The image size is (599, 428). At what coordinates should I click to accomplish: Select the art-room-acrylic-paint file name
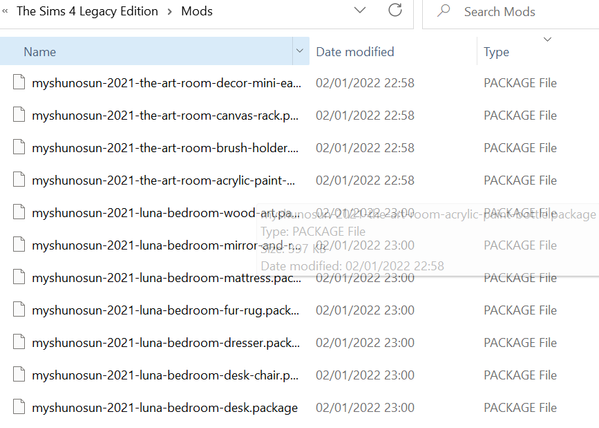point(164,180)
